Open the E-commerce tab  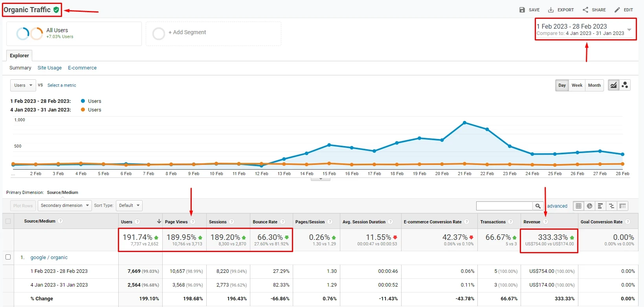click(x=82, y=68)
